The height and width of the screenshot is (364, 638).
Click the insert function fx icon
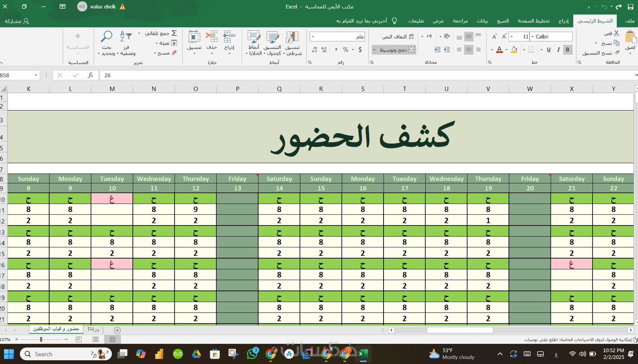pos(90,75)
